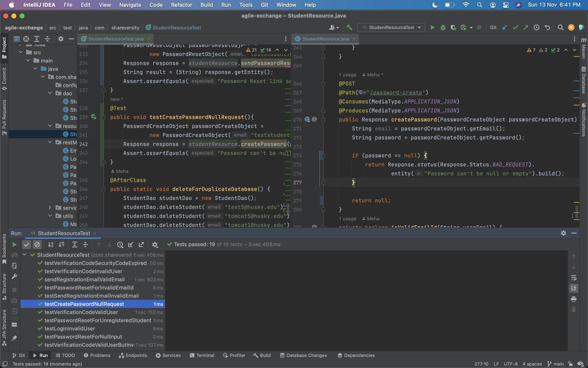Run StudentResourceTest with the green play button
The height and width of the screenshot is (368, 588).
[x=432, y=28]
